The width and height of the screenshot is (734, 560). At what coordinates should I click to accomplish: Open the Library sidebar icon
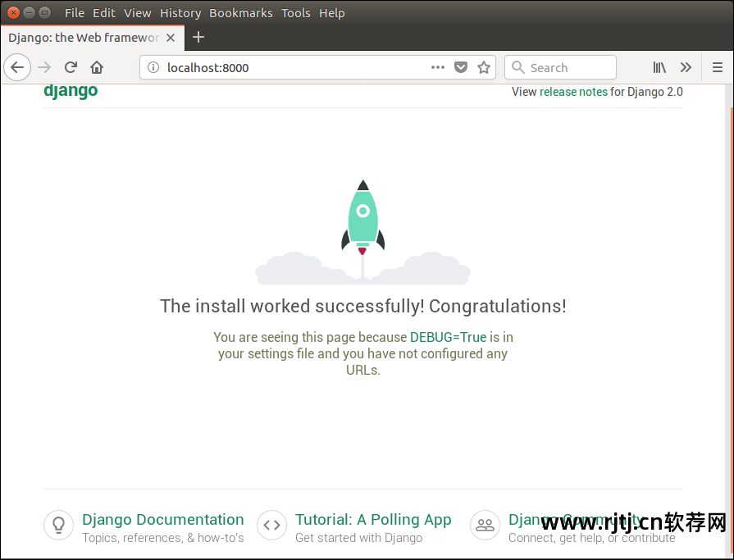point(659,67)
